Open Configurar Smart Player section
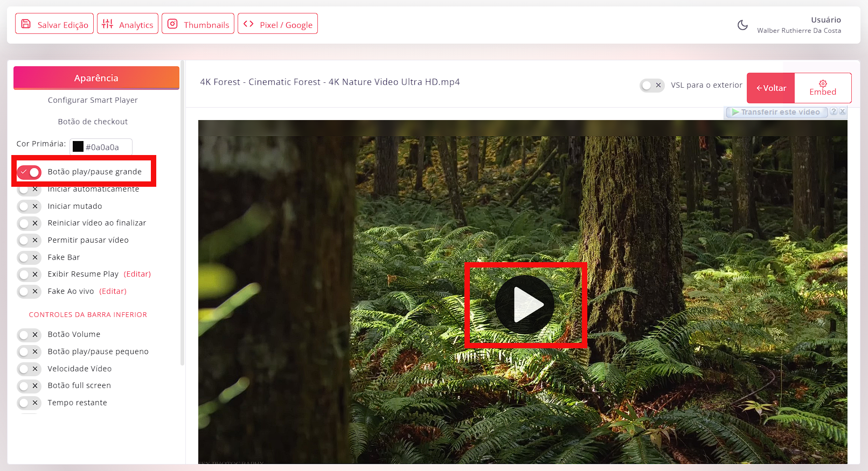This screenshot has width=868, height=471. pyautogui.click(x=93, y=100)
